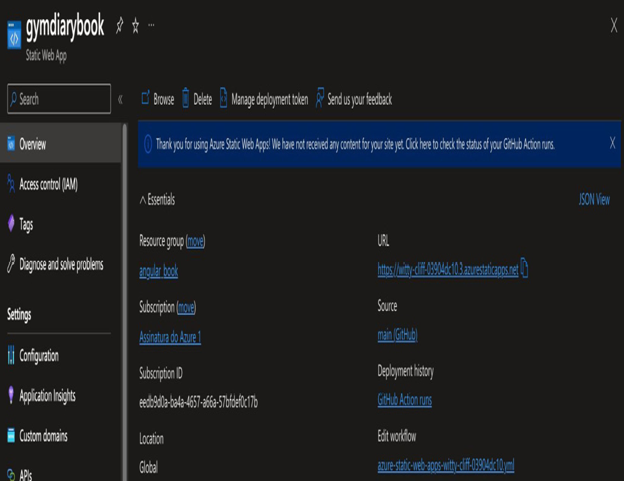Click move link beside Subscription
The image size is (624, 481).
pos(186,307)
